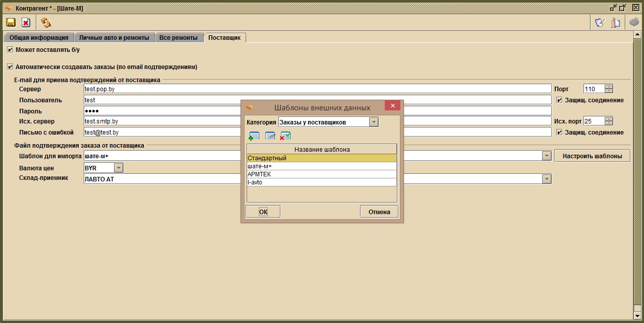Viewport: 644px width, 323px height.
Task: Click the Настроить шаблоны button
Action: coord(592,156)
